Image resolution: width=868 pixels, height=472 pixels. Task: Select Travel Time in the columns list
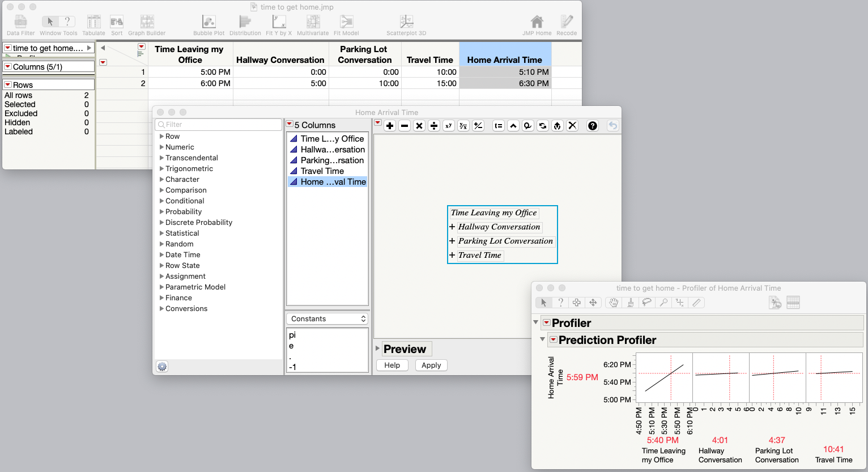coord(322,171)
